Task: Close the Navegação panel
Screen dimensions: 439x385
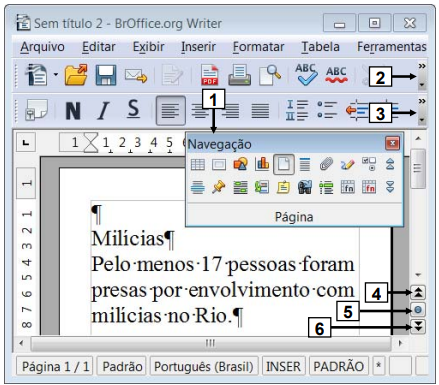Action: coord(392,143)
